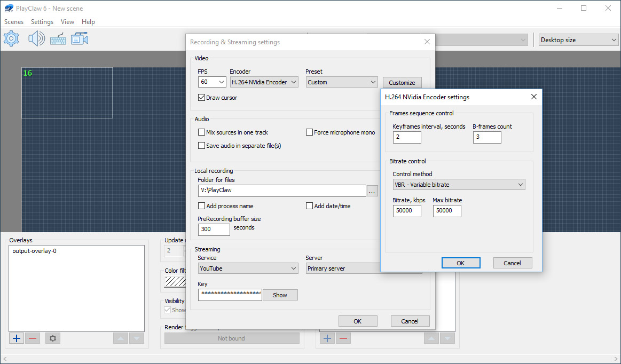Open the general settings gear icon
This screenshot has width=621, height=364.
11,38
